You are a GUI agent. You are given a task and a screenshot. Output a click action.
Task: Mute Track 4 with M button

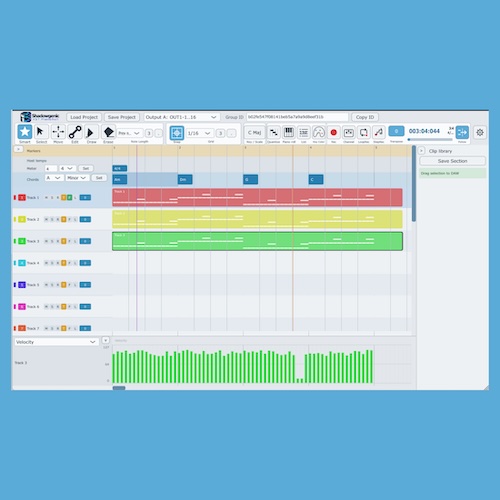(46, 263)
